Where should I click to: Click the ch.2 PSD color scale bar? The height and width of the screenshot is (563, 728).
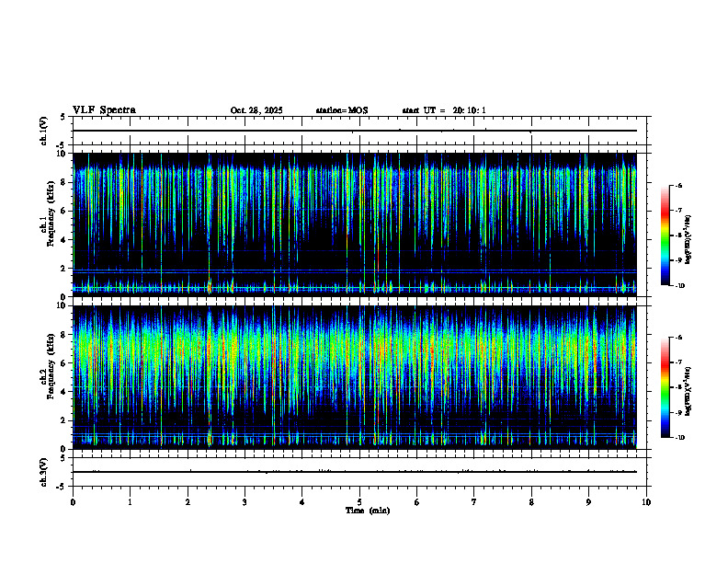tap(665, 387)
